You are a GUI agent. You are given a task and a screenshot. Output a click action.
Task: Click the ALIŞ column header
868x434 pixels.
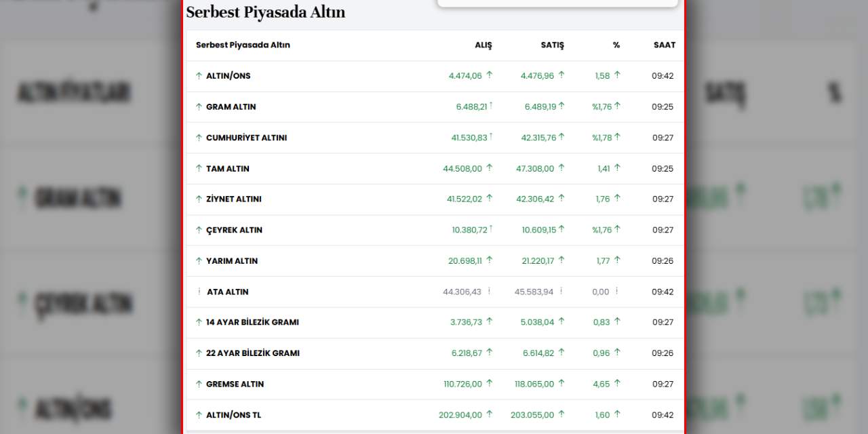click(483, 45)
